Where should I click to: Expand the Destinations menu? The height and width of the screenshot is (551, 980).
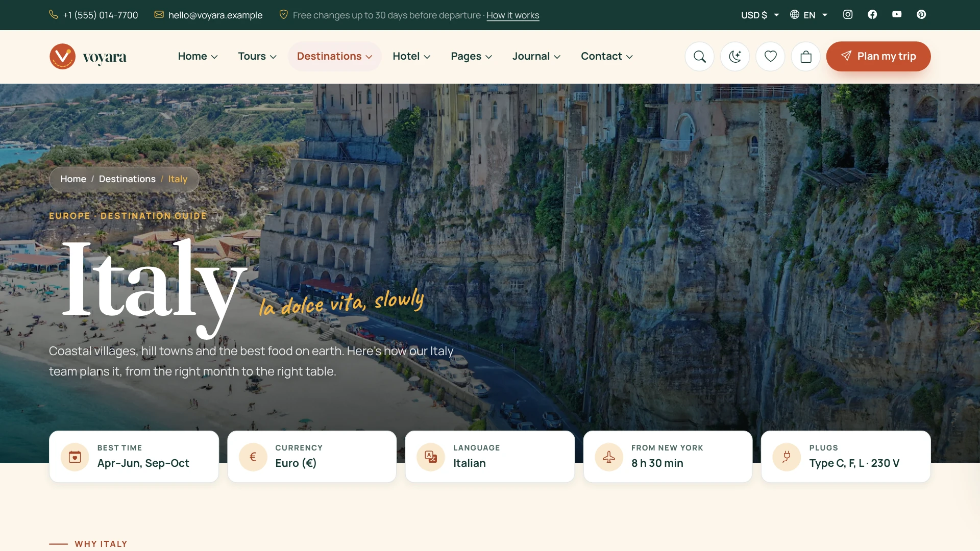coord(335,56)
